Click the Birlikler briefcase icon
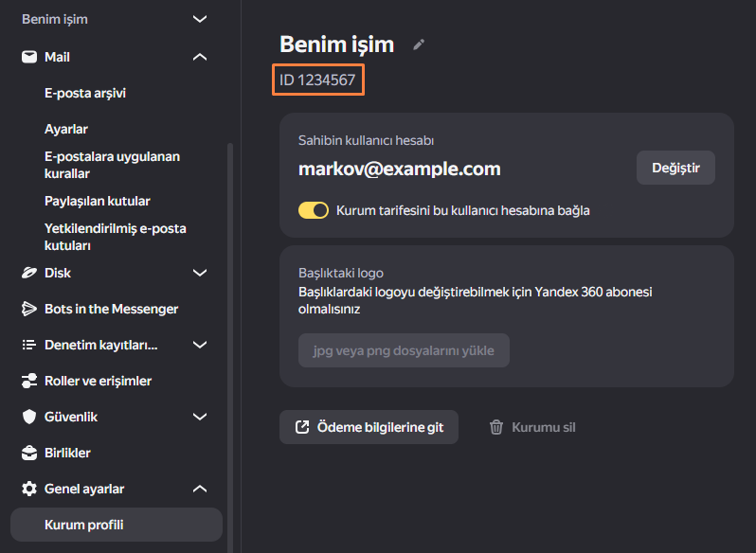756x553 pixels. (x=29, y=453)
